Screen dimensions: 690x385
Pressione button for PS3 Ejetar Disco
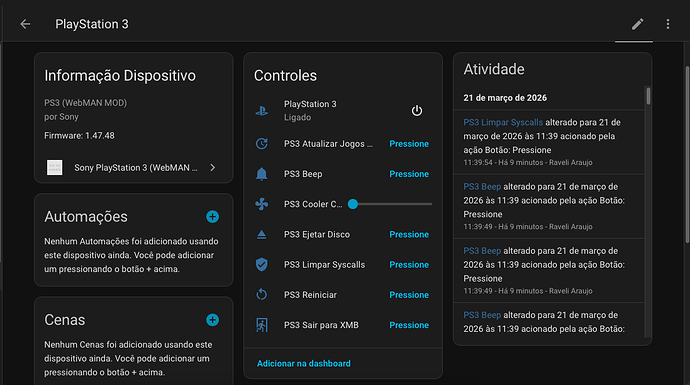pos(409,235)
